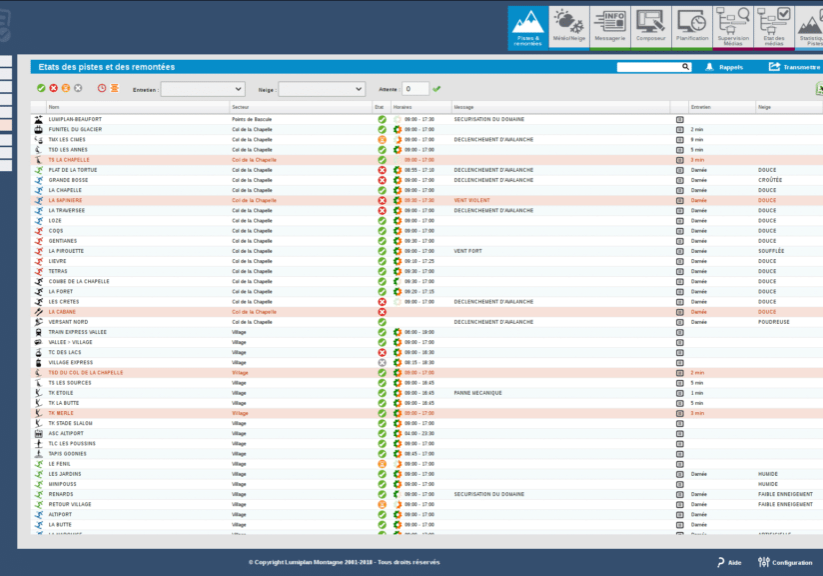
Task: Click the schedule gear icon for TRAIN EXPRESS VALLEE
Action: tap(397, 332)
